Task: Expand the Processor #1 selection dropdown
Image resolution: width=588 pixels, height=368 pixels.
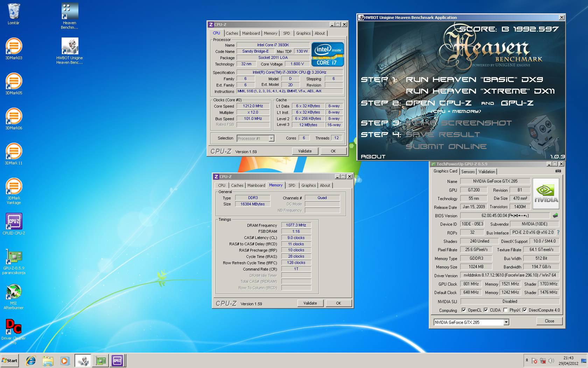Action: [271, 138]
